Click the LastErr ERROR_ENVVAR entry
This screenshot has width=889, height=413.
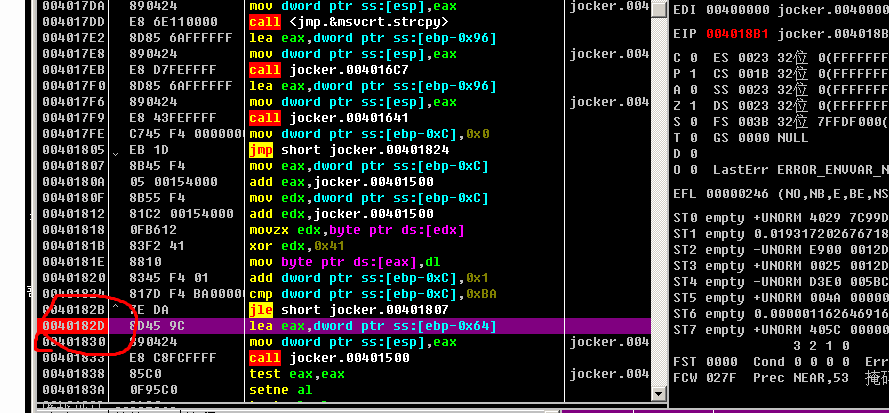click(801, 170)
